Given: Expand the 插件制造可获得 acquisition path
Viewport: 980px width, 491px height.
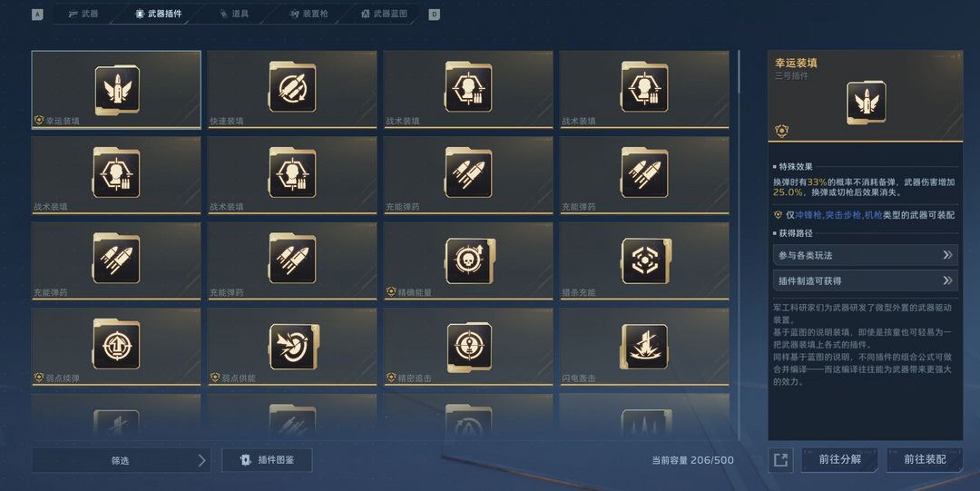Looking at the screenshot, I should pos(865,280).
